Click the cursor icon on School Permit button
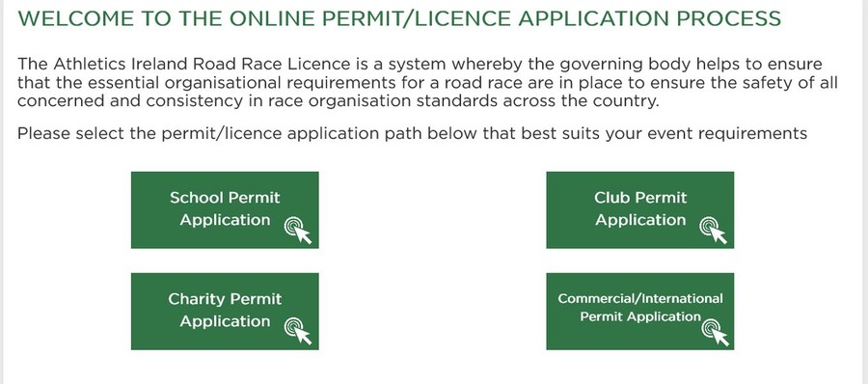Viewport: 868px width, 384px height. (298, 230)
